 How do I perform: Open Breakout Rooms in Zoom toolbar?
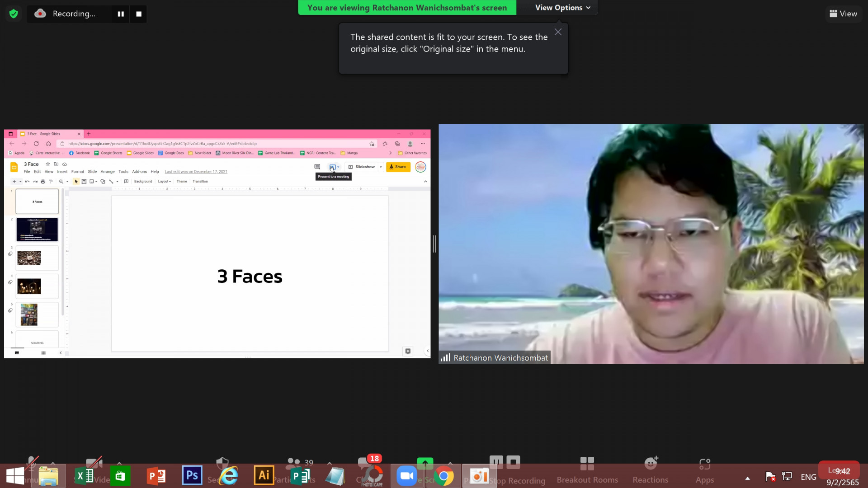tap(587, 470)
